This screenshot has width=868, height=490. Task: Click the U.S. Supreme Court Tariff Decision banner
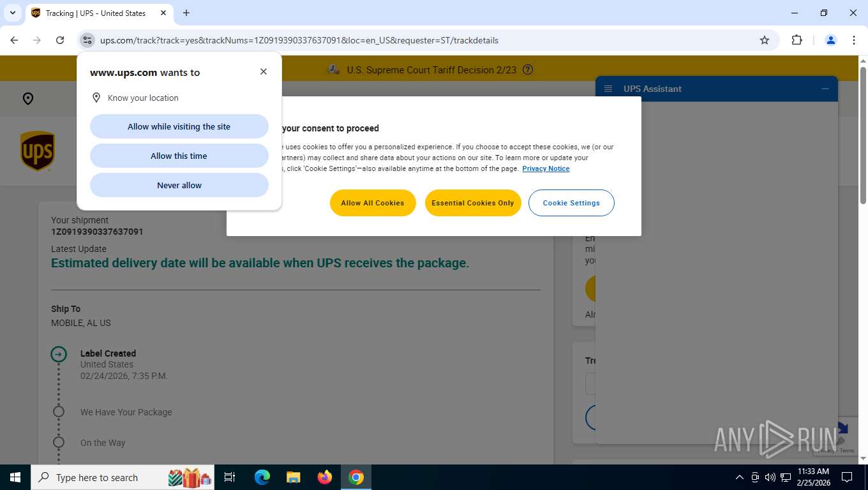[x=431, y=70]
